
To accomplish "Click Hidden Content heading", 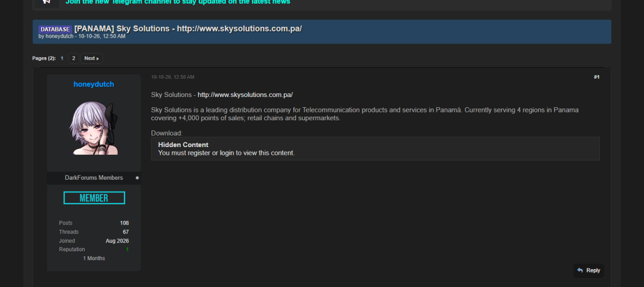I will click(183, 145).
